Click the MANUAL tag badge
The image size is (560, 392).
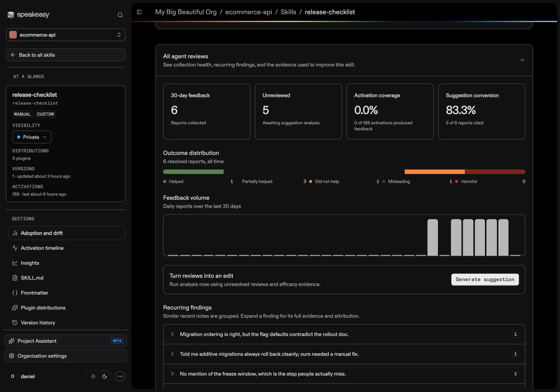(x=22, y=114)
